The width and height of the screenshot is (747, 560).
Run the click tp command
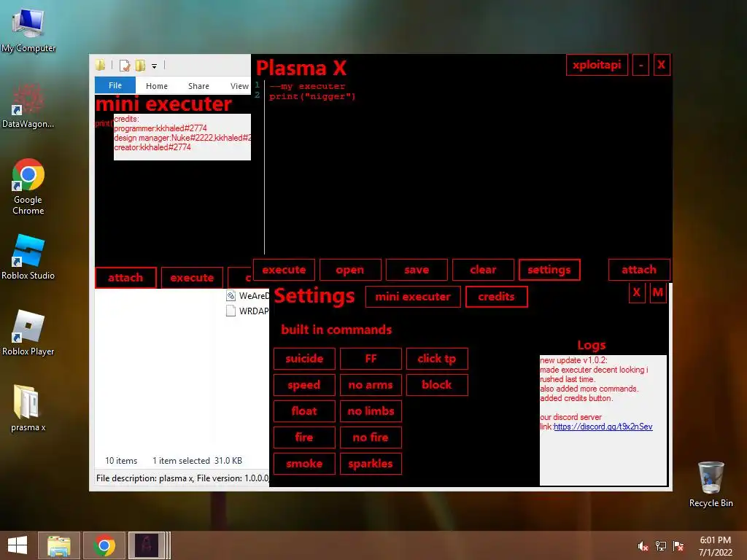click(x=437, y=359)
